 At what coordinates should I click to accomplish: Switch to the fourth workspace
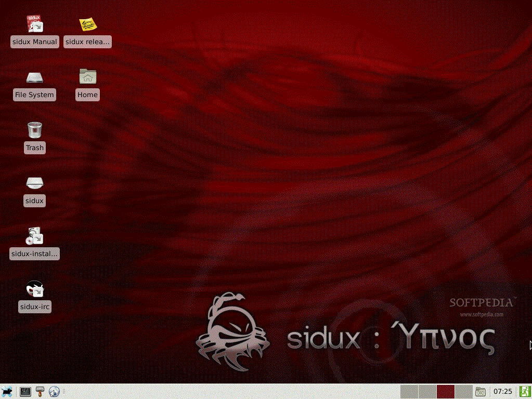[x=463, y=392]
